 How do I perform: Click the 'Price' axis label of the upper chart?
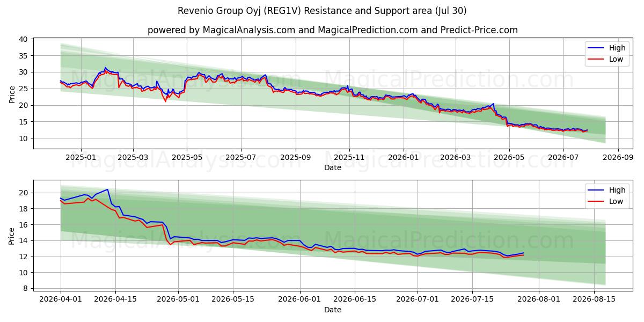pos(12,93)
